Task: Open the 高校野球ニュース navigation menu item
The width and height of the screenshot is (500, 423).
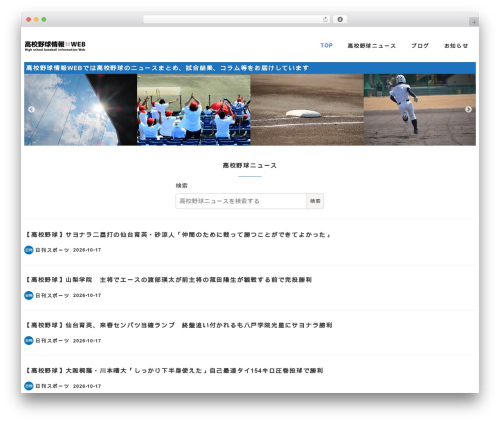Action: (x=372, y=46)
